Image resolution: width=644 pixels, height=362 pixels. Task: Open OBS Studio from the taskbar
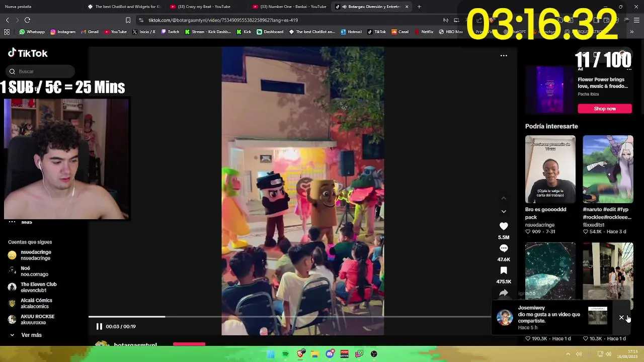click(374, 354)
